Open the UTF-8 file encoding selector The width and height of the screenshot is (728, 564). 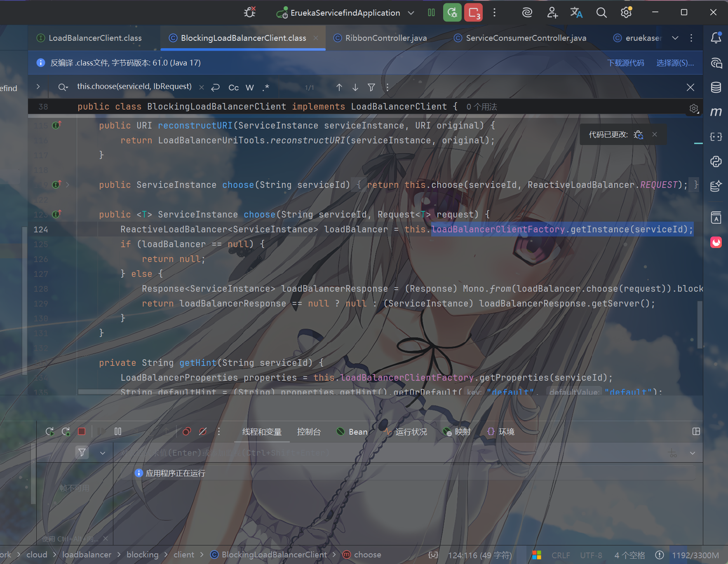591,555
